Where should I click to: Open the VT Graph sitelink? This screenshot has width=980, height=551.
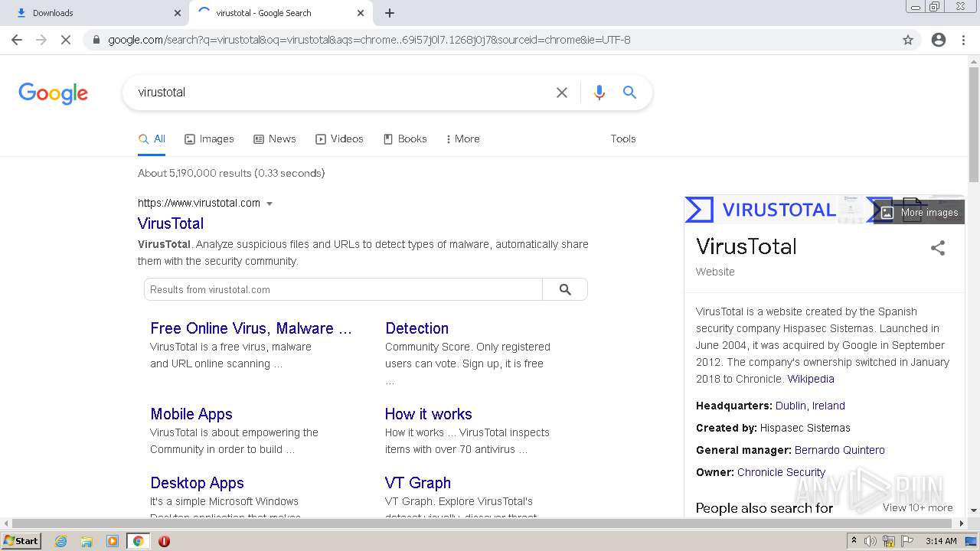click(417, 483)
